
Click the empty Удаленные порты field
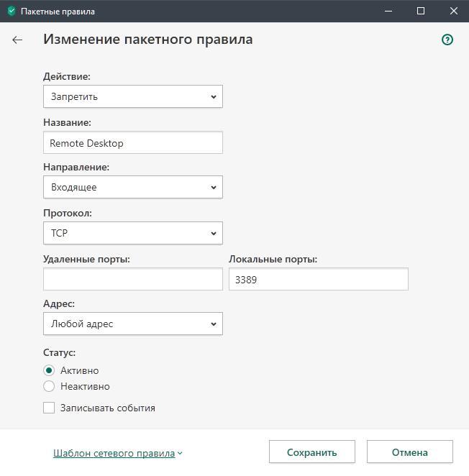click(133, 279)
